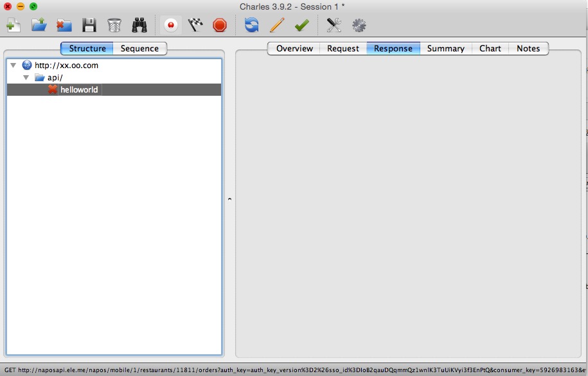The image size is (588, 376).
Task: Switch to the Structure view tab
Action: (87, 48)
